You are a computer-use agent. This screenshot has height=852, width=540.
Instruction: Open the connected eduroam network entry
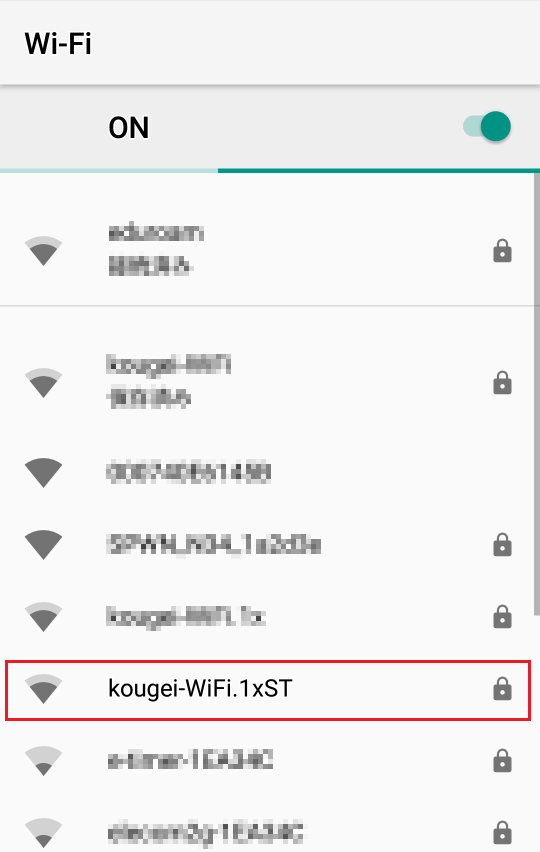(268, 250)
